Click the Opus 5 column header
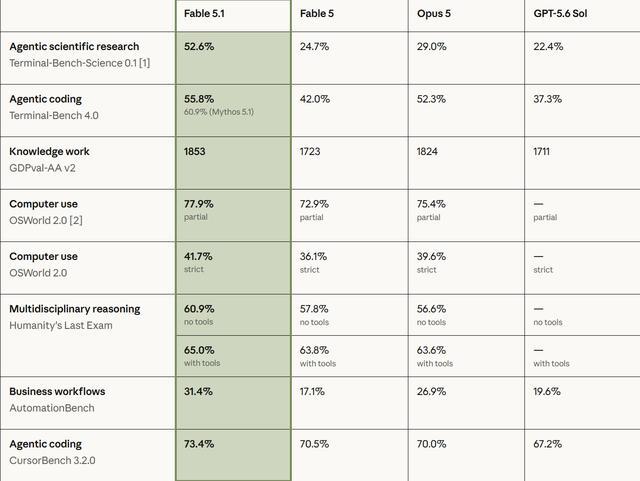The image size is (640, 481). click(x=434, y=13)
